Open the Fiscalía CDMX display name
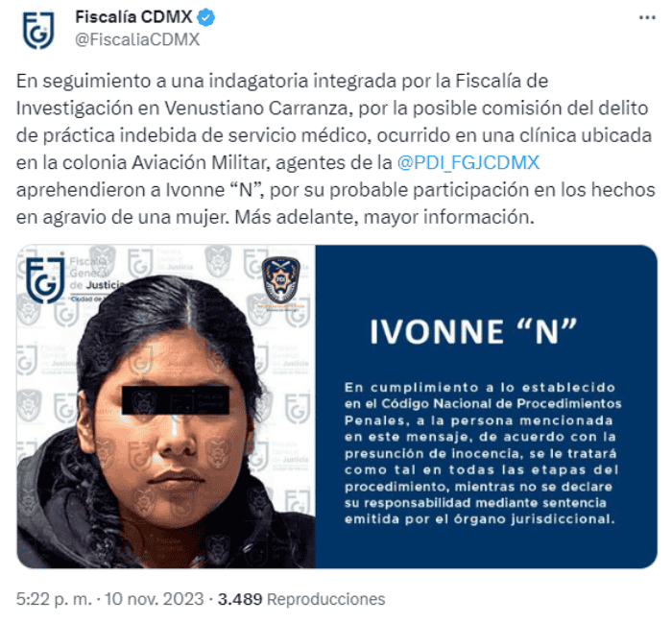The height and width of the screenshot is (623, 672). [133, 17]
